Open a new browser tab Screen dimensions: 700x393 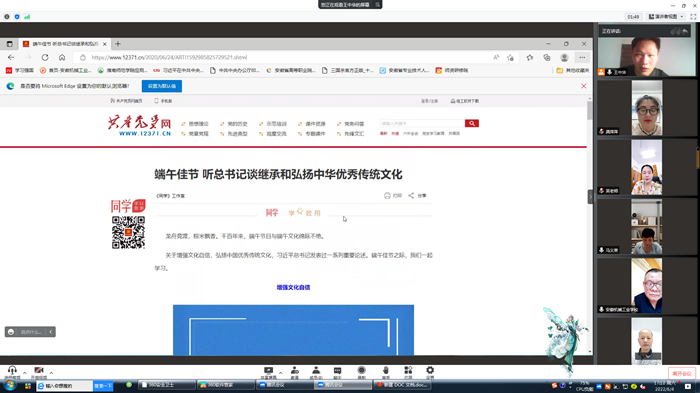click(x=118, y=44)
